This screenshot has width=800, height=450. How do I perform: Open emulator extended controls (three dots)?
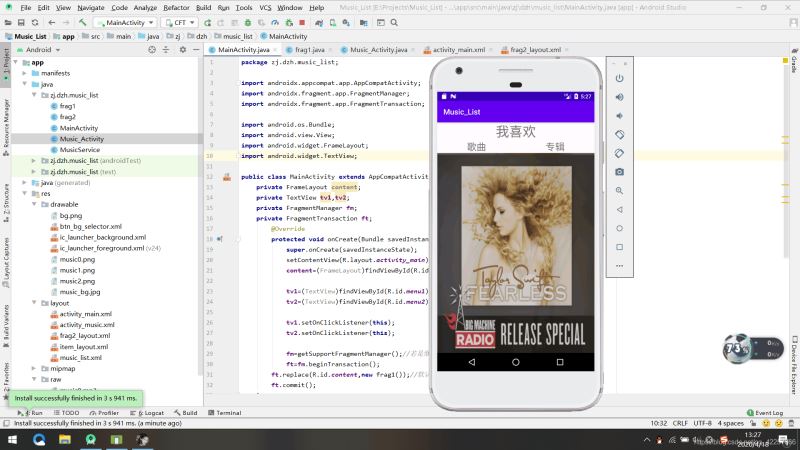tap(619, 265)
